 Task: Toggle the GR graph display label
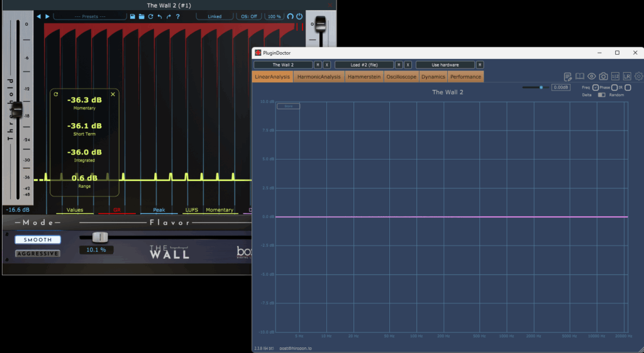click(x=117, y=210)
